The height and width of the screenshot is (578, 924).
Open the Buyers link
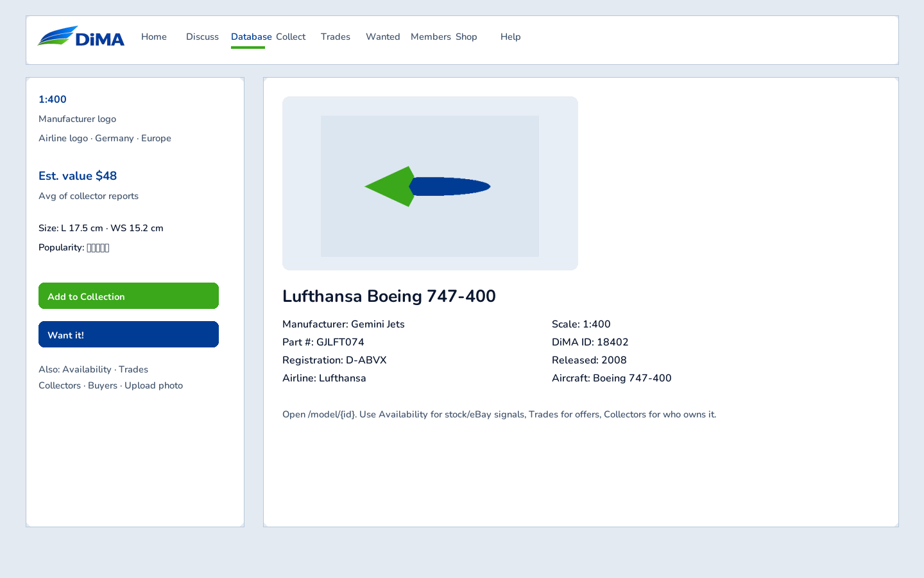click(x=103, y=385)
